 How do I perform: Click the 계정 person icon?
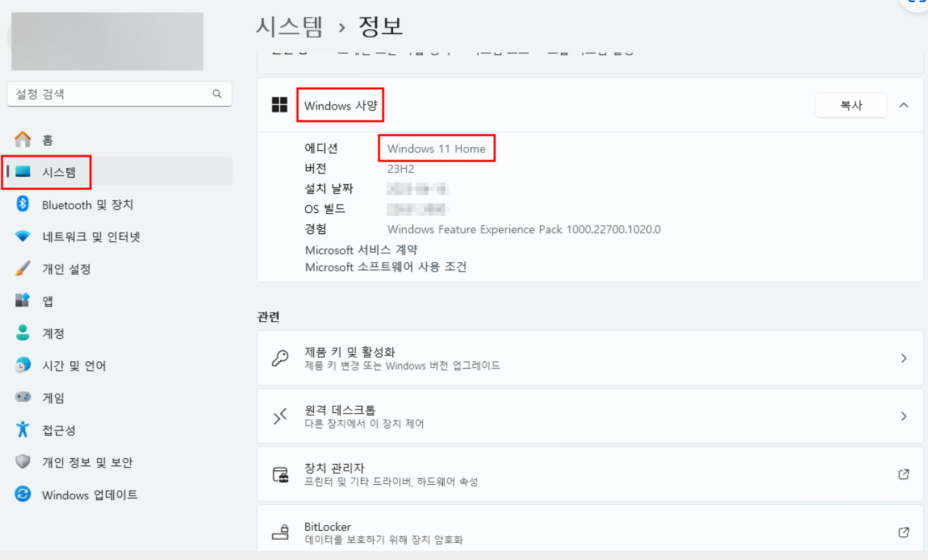point(23,333)
